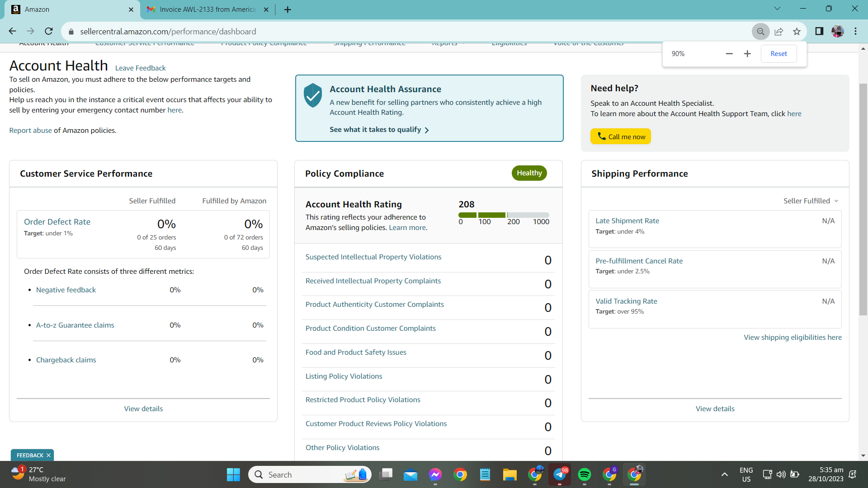868x488 pixels.
Task: Open Product Authenticity Customer Complaints
Action: [375, 305]
